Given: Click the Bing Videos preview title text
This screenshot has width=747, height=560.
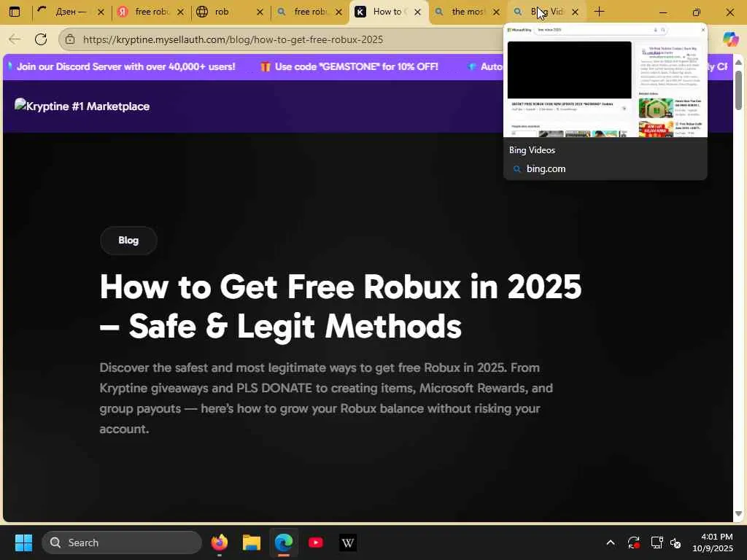Looking at the screenshot, I should 532,150.
